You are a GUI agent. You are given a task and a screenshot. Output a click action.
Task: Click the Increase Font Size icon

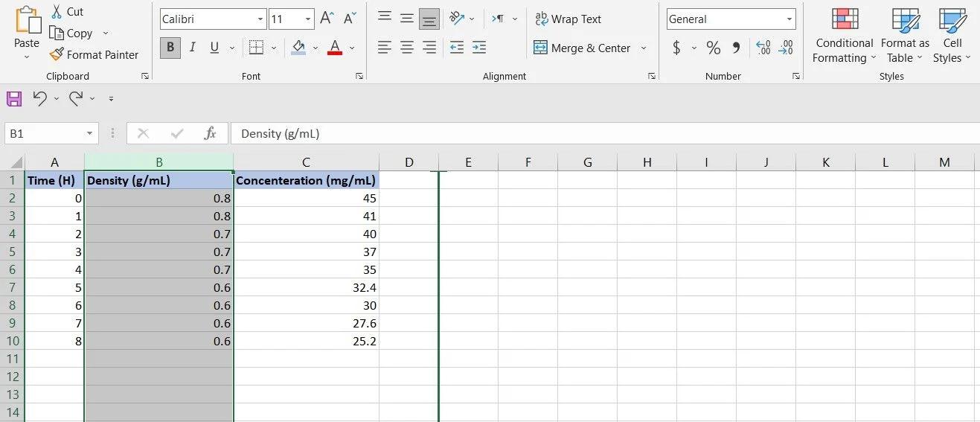(327, 19)
